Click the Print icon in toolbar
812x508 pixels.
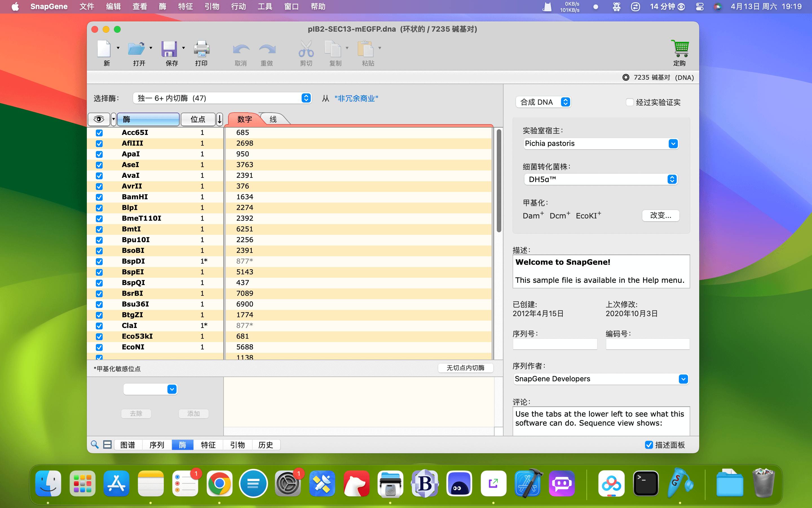tap(202, 49)
